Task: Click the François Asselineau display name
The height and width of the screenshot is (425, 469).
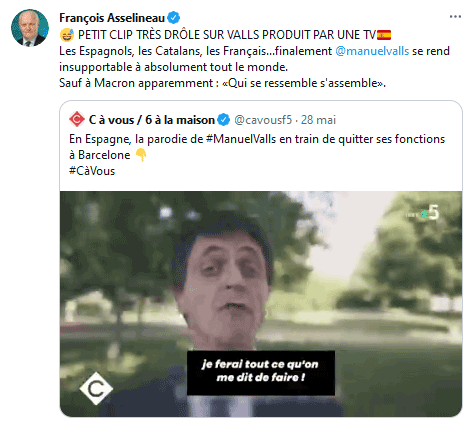Action: (x=112, y=17)
